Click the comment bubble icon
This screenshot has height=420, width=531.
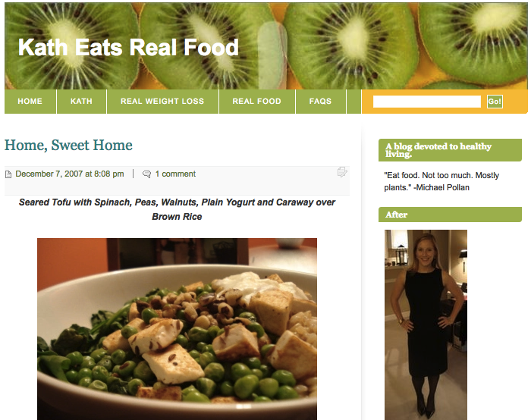tap(146, 174)
